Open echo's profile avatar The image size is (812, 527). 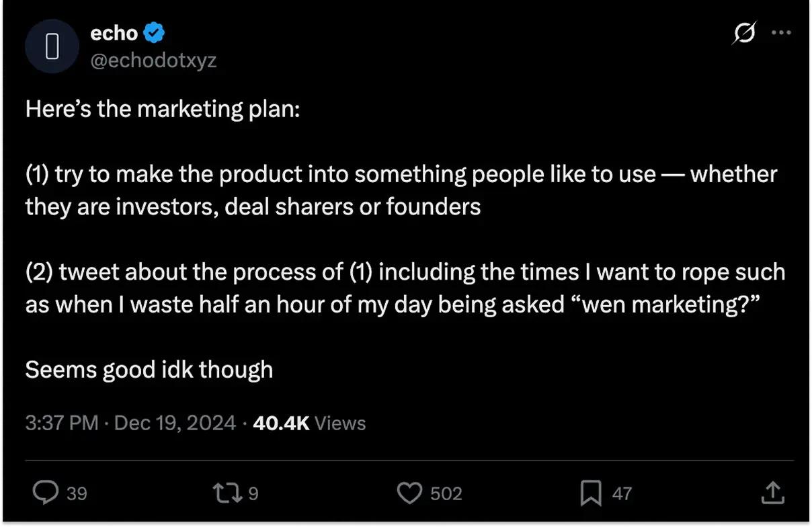52,46
